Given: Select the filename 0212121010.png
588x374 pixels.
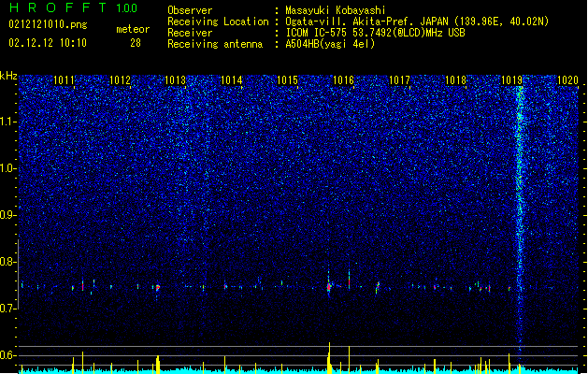Looking at the screenshot, I should [48, 24].
